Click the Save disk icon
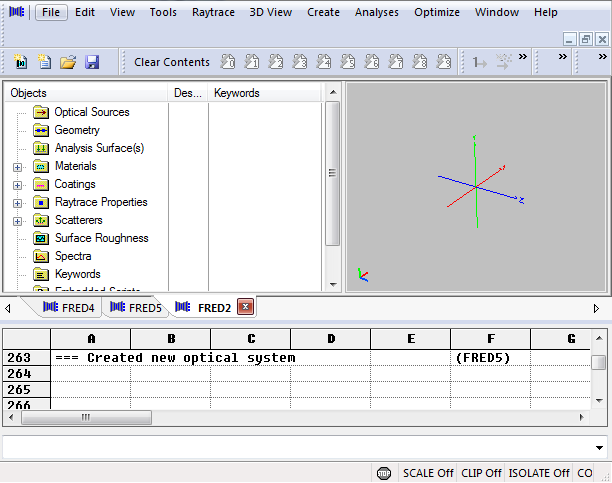The image size is (612, 483). pos(92,62)
